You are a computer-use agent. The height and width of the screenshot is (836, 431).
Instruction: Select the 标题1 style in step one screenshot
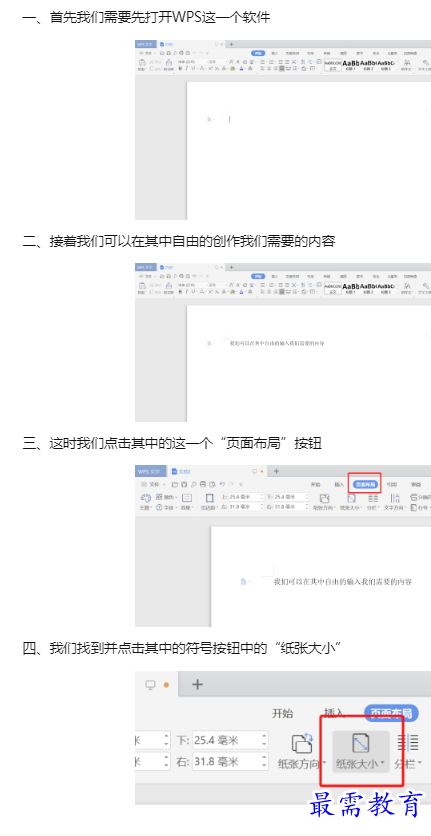(350, 65)
